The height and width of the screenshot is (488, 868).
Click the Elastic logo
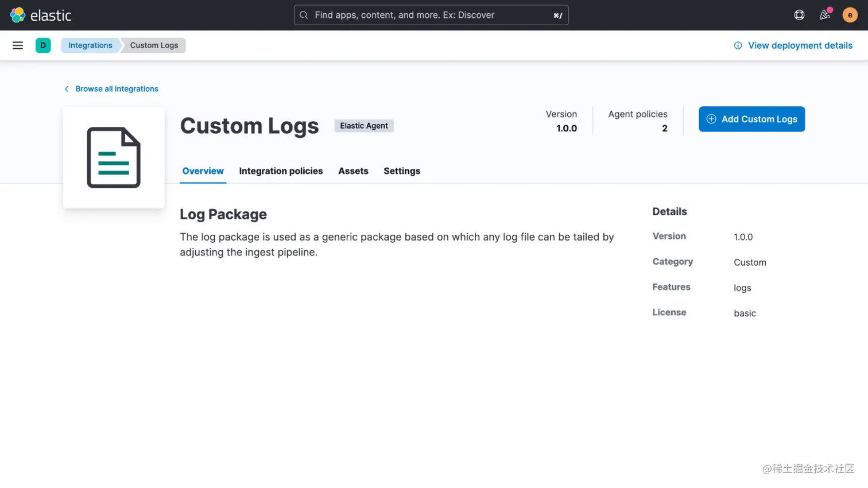tap(41, 15)
